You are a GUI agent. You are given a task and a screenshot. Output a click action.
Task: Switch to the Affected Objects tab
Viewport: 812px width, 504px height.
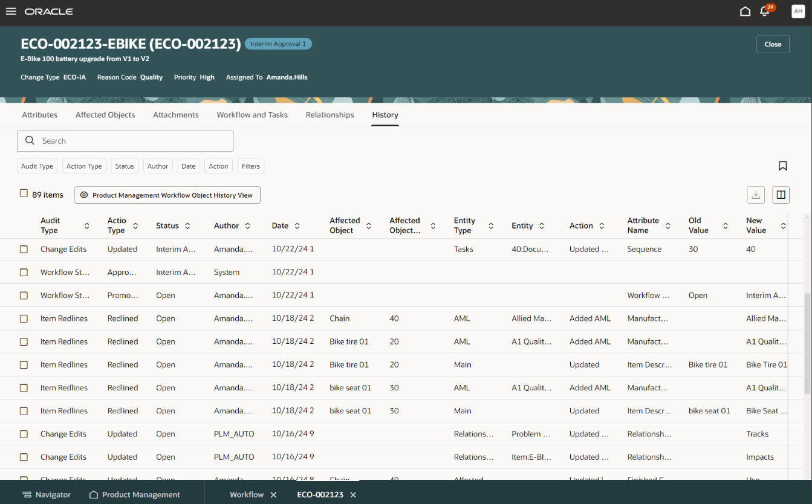pos(105,115)
